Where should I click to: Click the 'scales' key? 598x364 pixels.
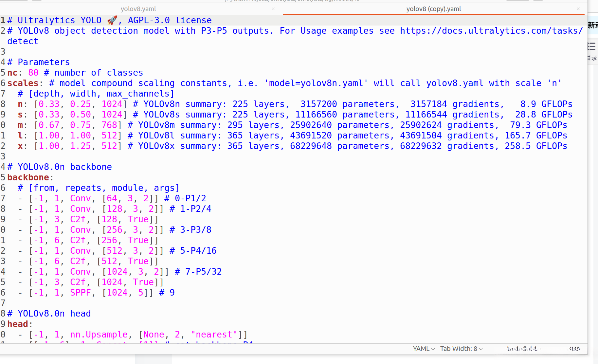(x=23, y=83)
